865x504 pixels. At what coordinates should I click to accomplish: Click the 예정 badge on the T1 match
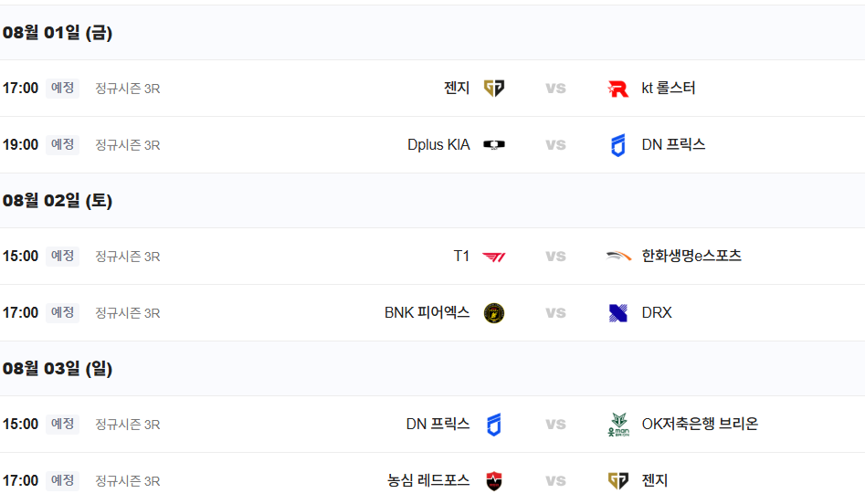[62, 256]
